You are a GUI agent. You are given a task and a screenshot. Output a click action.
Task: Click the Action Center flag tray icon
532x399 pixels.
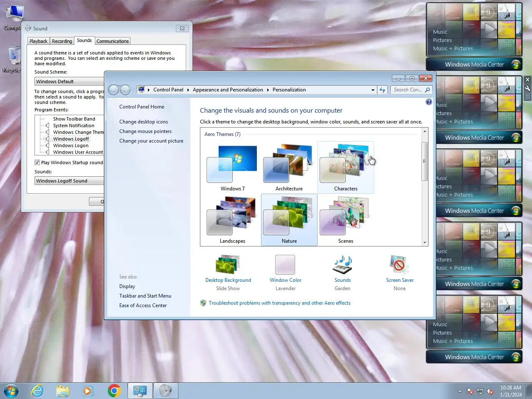click(470, 391)
